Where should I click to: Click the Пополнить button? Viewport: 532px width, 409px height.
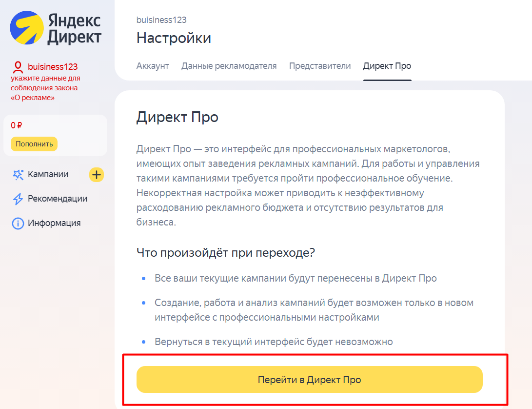click(34, 144)
